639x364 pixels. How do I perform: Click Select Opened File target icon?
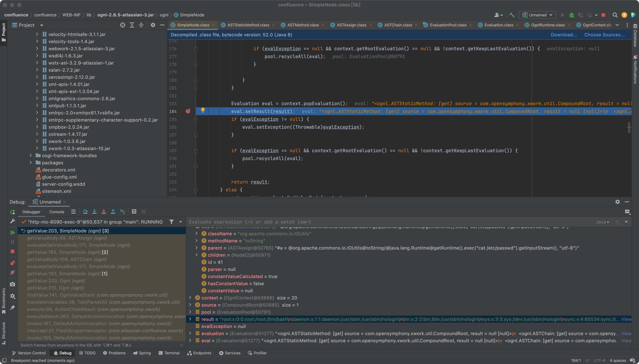pyautogui.click(x=122, y=25)
